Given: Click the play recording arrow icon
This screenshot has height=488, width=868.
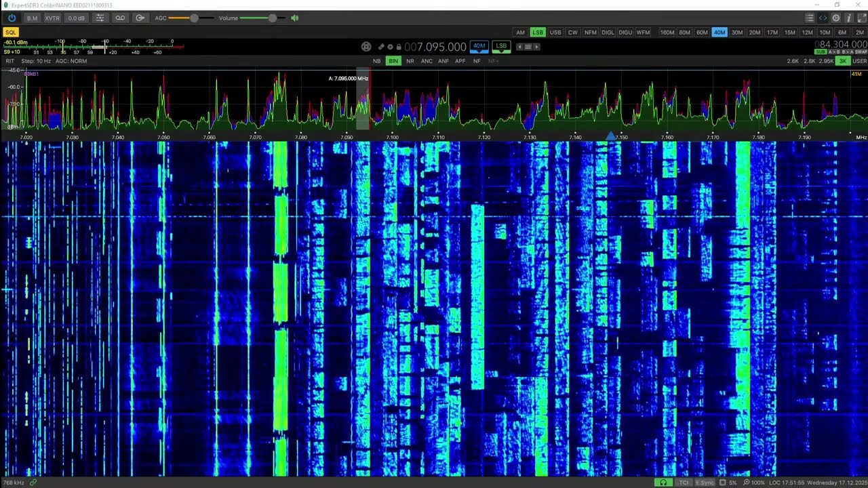Looking at the screenshot, I should click(140, 18).
